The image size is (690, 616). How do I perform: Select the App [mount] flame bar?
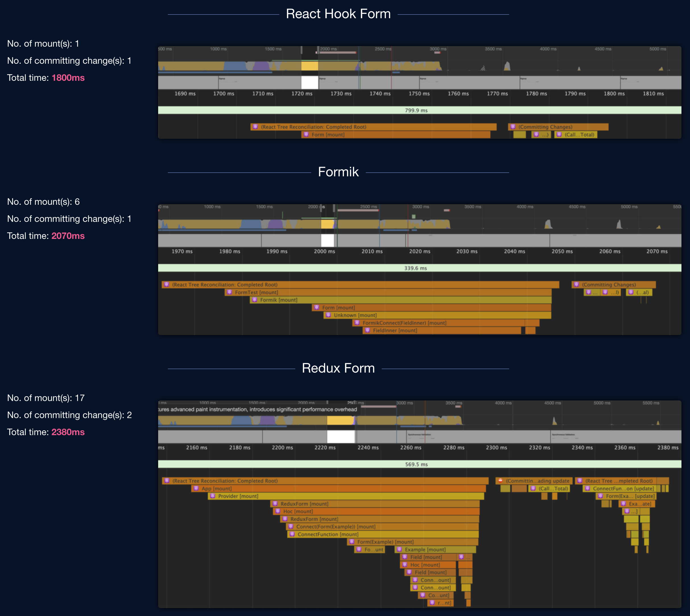pos(338,488)
